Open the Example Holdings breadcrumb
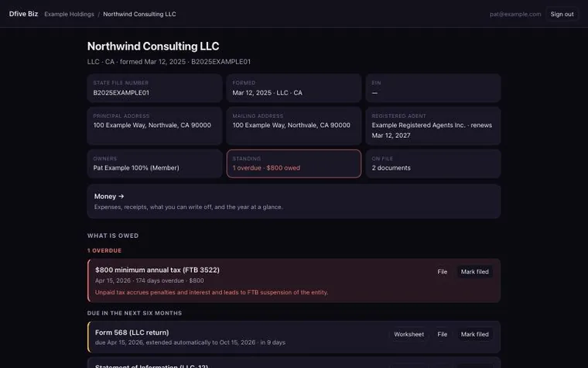Screen dimensions: 588x368 pyautogui.click(x=69, y=14)
